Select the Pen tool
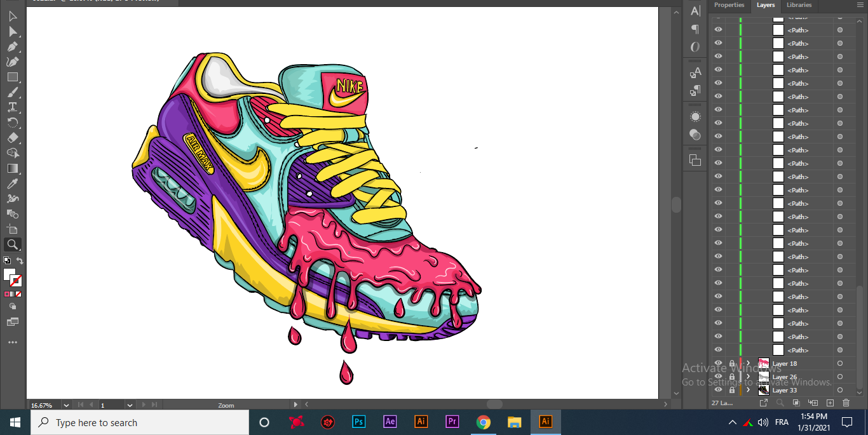 coord(12,47)
